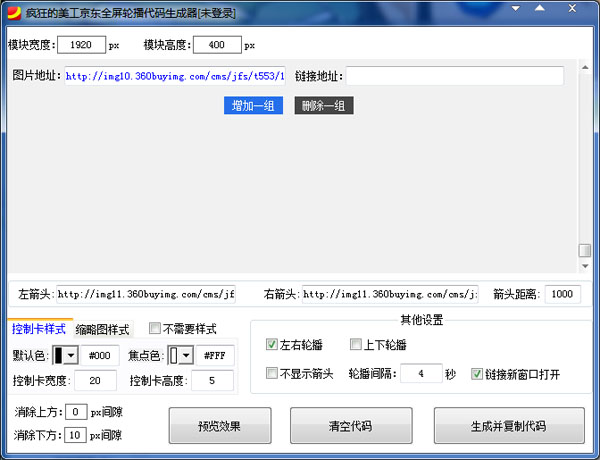600x460 pixels.
Task: Click the 清空代码 button
Action: click(x=351, y=426)
